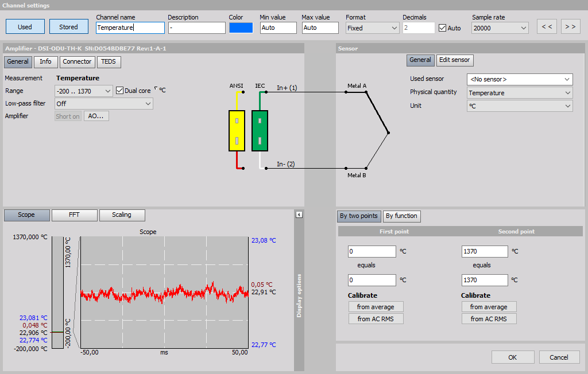Open the blue channel Color swatch
This screenshot has width=588, height=374.
pyautogui.click(x=241, y=28)
